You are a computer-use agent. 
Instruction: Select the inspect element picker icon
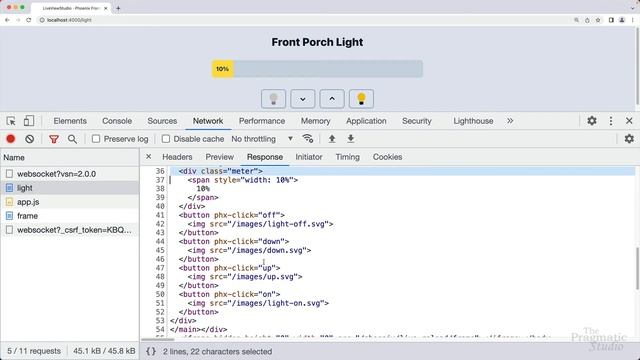click(x=11, y=121)
